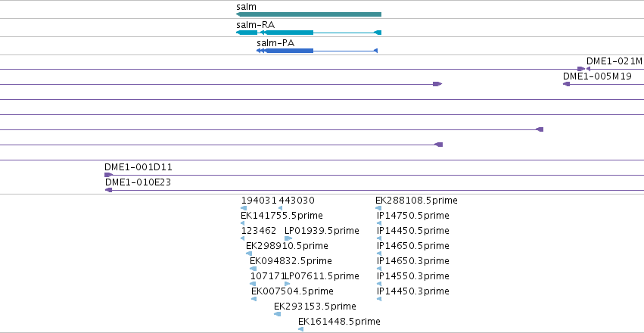Click the DME1-021M clone arrow marker
The image size is (644, 333).
[x=588, y=69]
